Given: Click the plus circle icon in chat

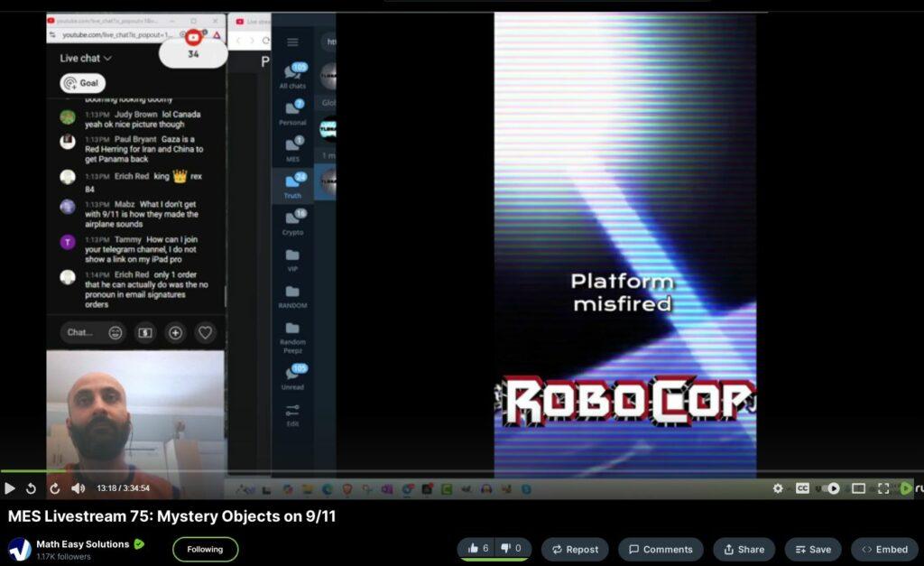Looking at the screenshot, I should [175, 332].
